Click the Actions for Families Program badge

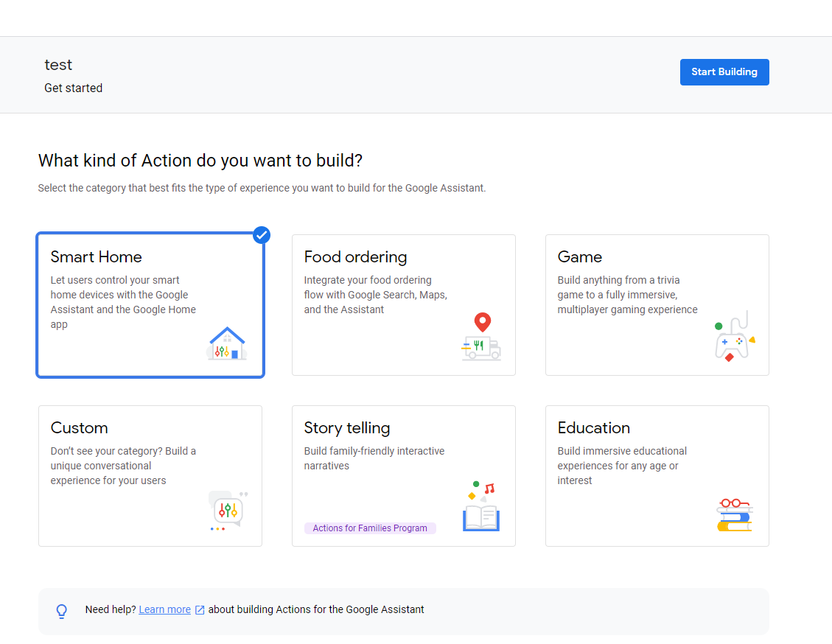[370, 528]
